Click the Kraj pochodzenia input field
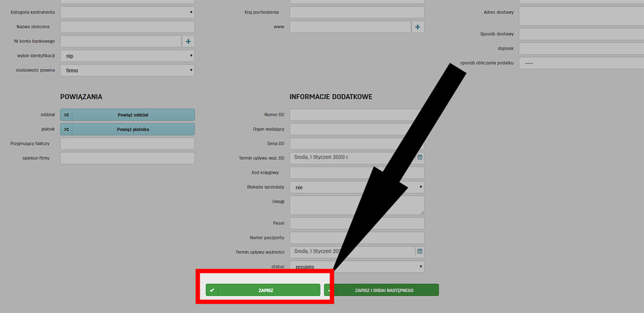 click(x=357, y=12)
